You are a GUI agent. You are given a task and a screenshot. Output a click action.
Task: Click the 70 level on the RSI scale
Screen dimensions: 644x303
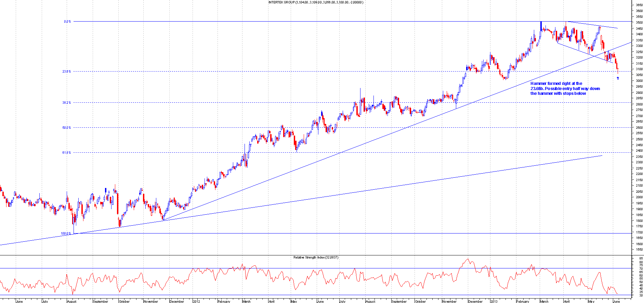(640, 268)
